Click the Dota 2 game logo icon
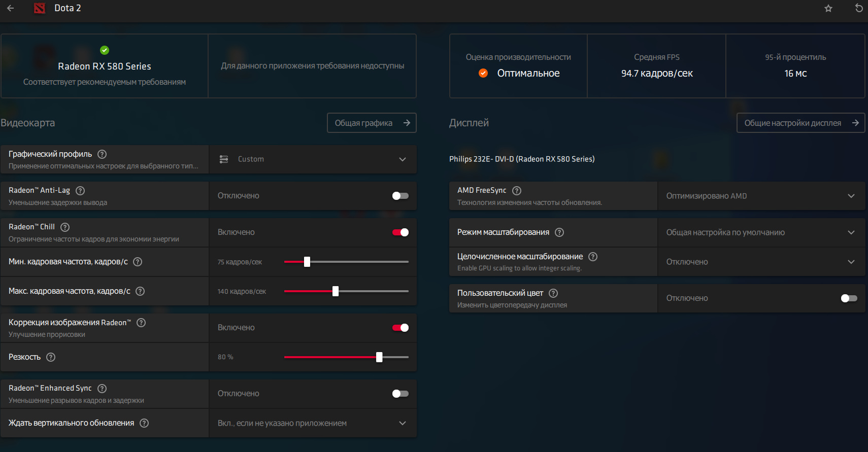868x452 pixels. click(x=40, y=8)
